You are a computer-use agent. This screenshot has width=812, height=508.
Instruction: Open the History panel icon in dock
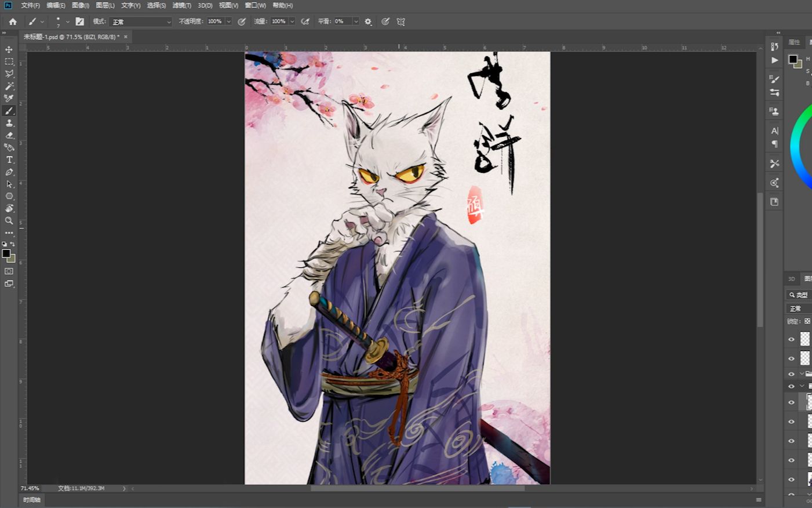[x=775, y=46]
